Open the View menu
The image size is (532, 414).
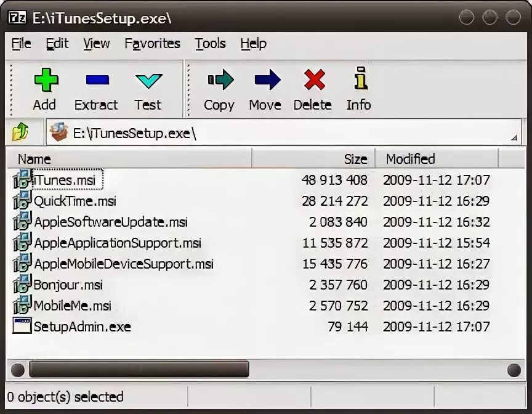[x=96, y=44]
